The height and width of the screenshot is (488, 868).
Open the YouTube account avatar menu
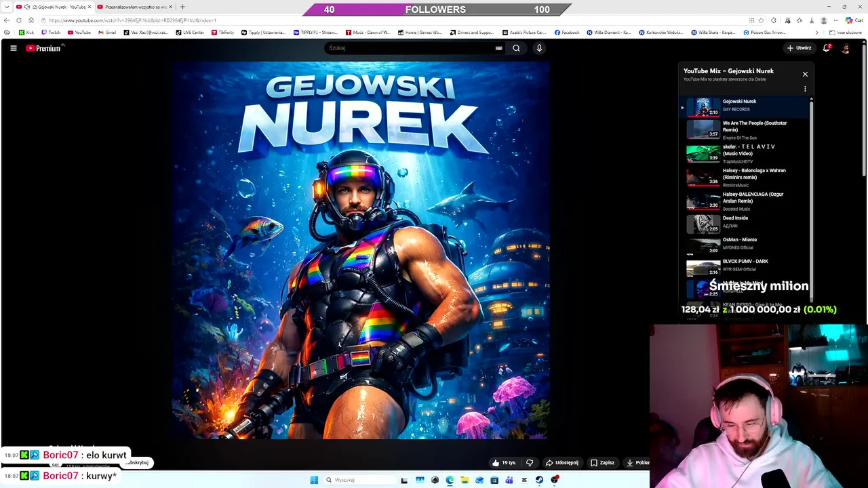tap(846, 48)
